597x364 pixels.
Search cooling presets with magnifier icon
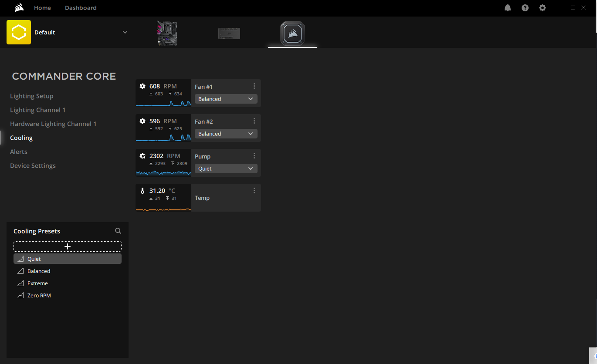[118, 231]
